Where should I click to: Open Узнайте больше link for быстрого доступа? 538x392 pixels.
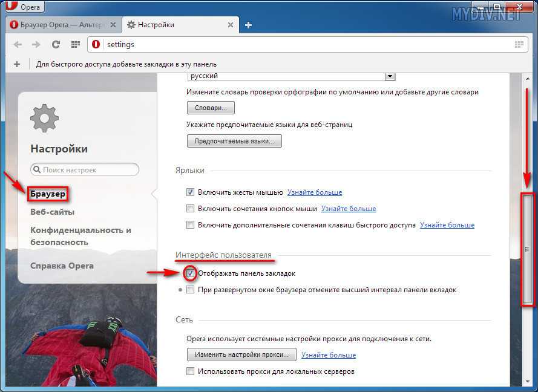(x=447, y=225)
